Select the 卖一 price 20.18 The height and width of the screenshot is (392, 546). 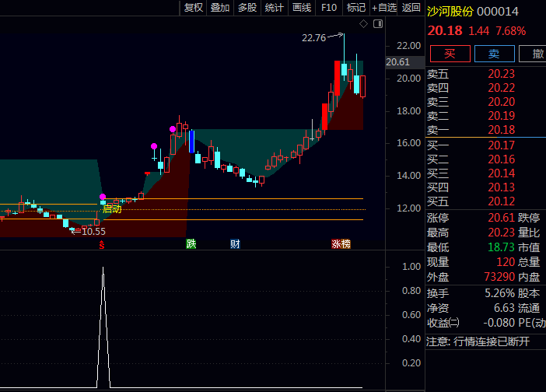(501, 130)
